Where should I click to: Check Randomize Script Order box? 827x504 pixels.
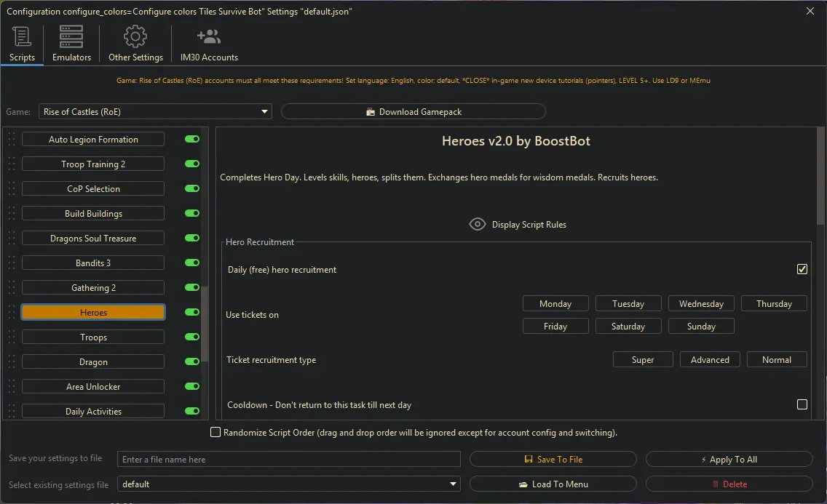click(215, 433)
